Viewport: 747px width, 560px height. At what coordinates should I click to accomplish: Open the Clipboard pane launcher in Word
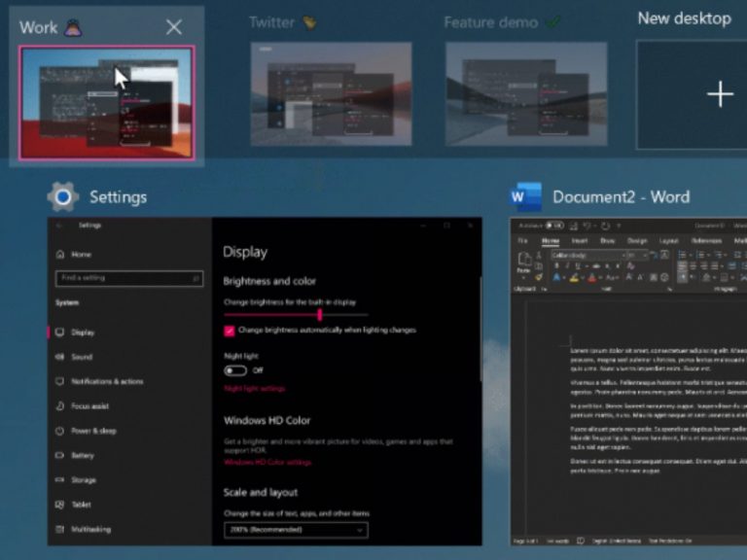544,290
